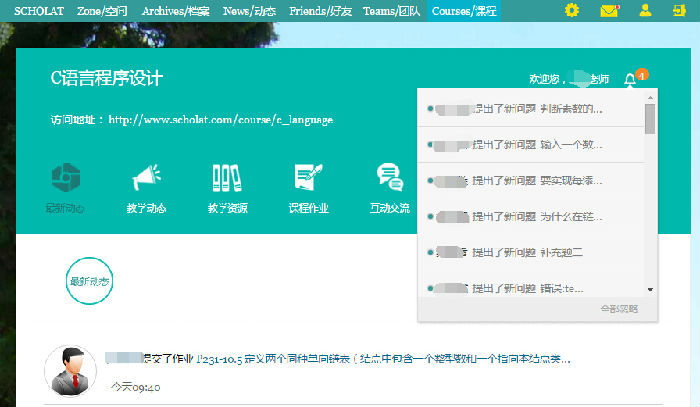Open the 教学动态 megaphone icon
This screenshot has height=407, width=700.
[146, 178]
